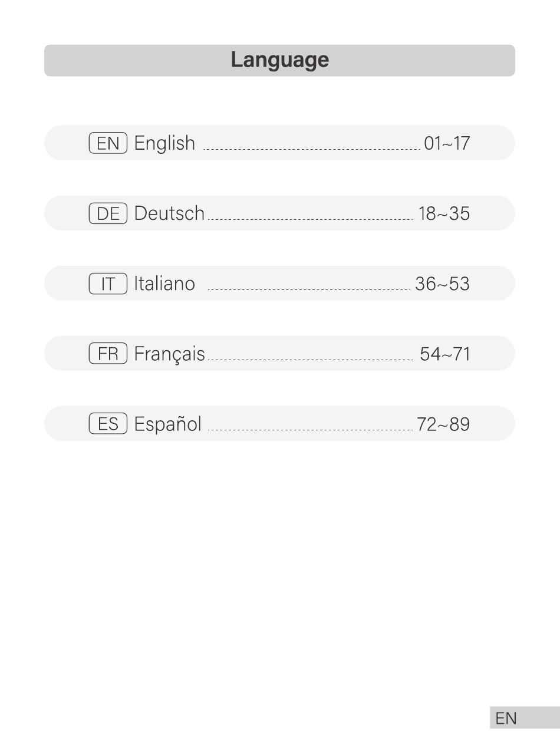The image size is (560, 751).
Task: Click the EN tab at the page corner
Action: pyautogui.click(x=525, y=718)
